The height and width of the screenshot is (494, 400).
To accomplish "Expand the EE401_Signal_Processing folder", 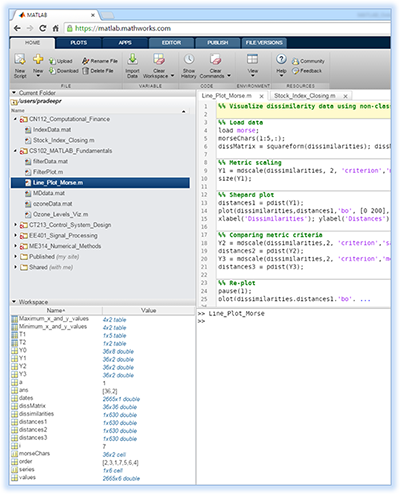I will coord(15,236).
